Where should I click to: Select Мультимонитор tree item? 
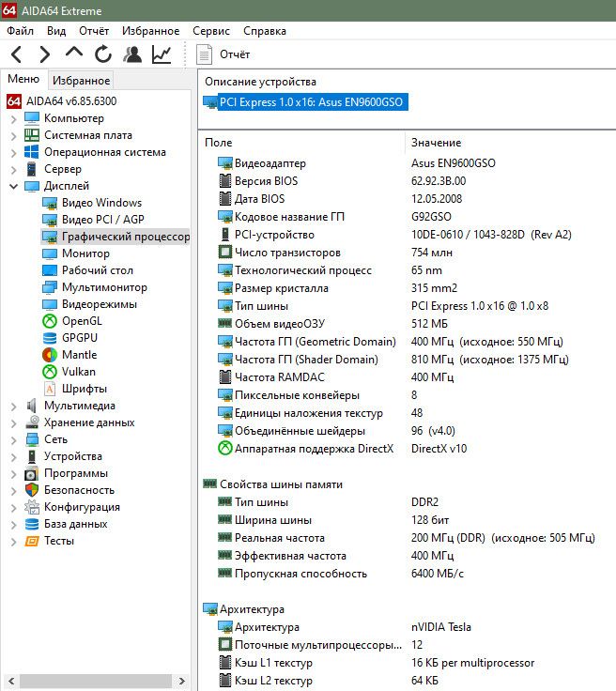click(x=104, y=287)
